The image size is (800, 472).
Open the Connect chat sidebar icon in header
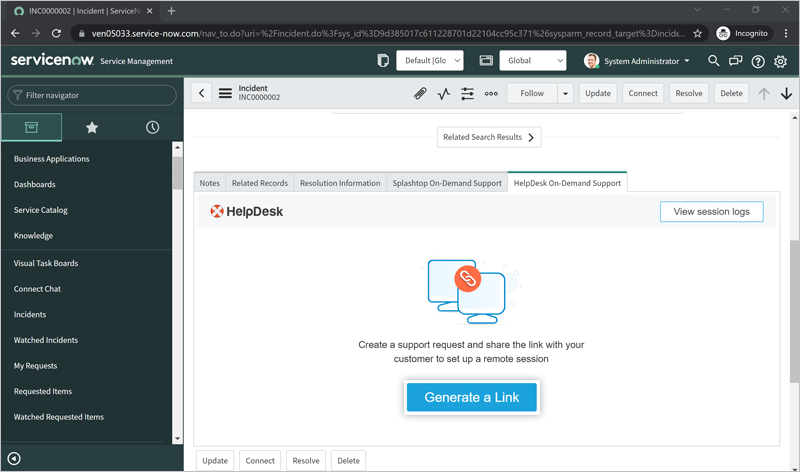click(x=736, y=61)
